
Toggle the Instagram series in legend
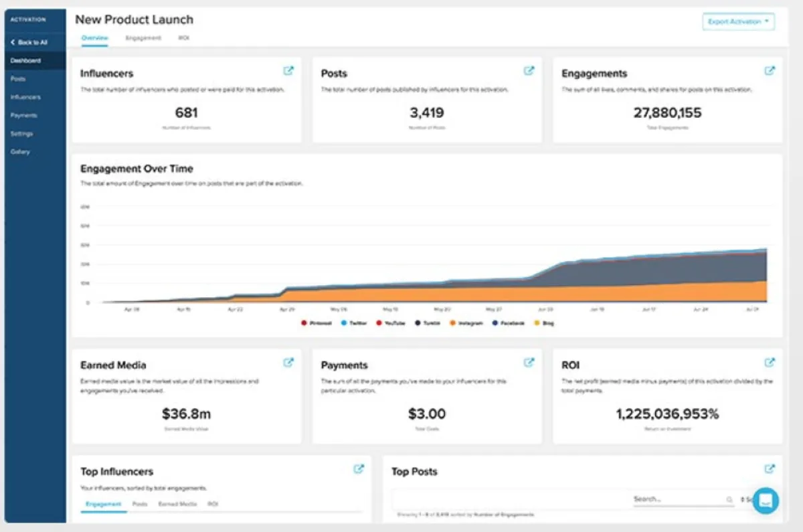pos(466,323)
